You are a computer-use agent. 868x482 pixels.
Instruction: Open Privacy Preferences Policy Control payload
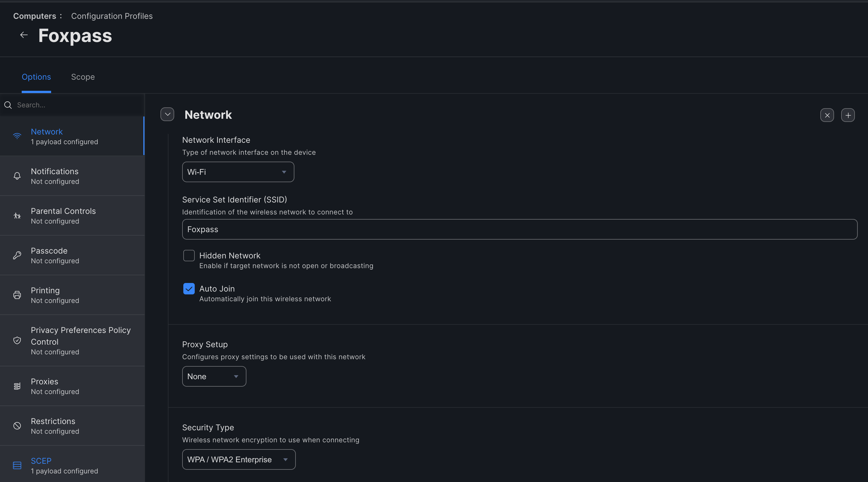pos(72,341)
